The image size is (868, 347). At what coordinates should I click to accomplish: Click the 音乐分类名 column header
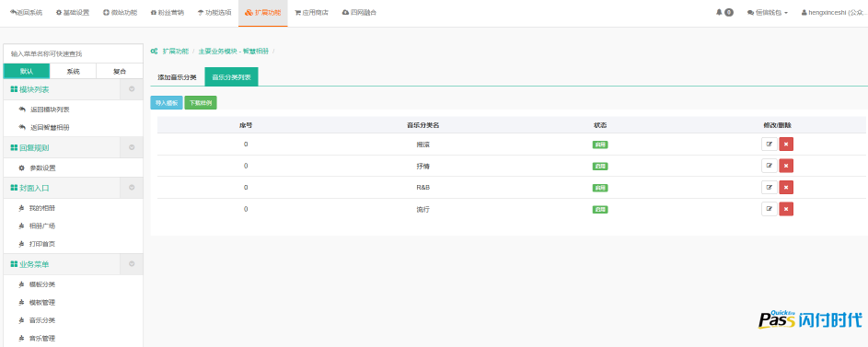[423, 125]
